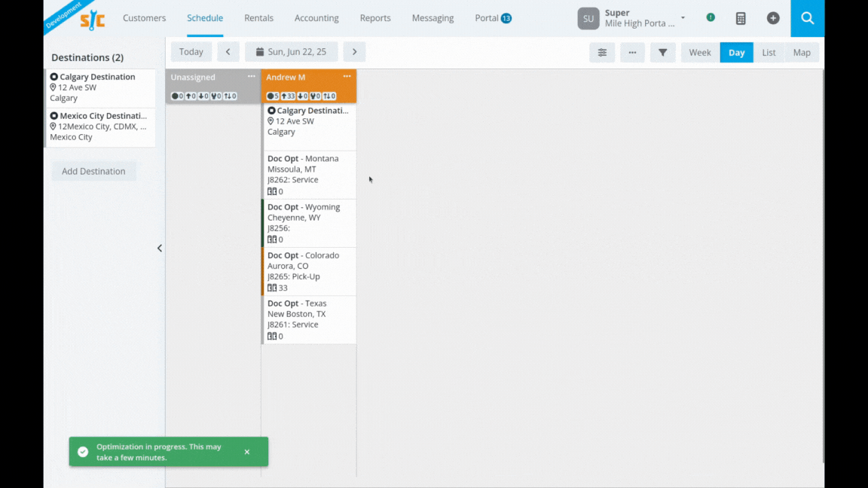Switch to Week view

[x=700, y=53]
